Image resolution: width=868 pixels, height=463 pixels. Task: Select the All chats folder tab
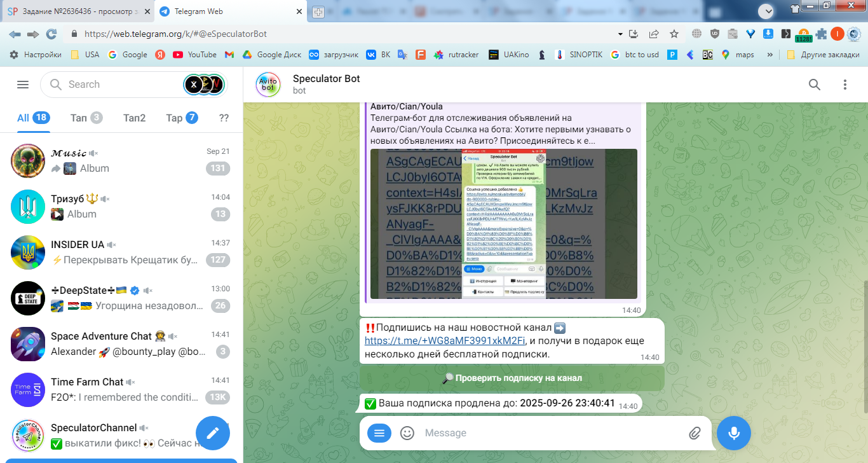click(x=33, y=118)
